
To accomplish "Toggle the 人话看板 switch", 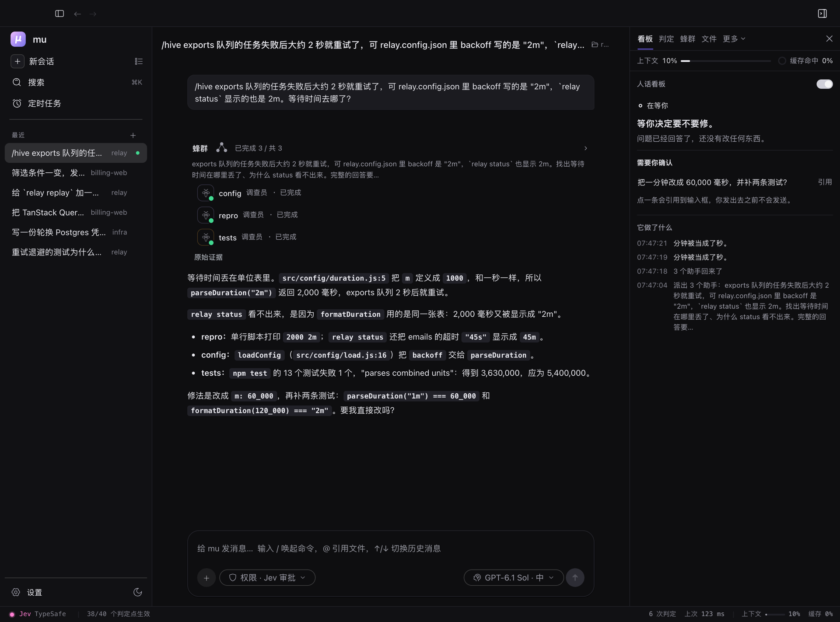I will tap(824, 84).
